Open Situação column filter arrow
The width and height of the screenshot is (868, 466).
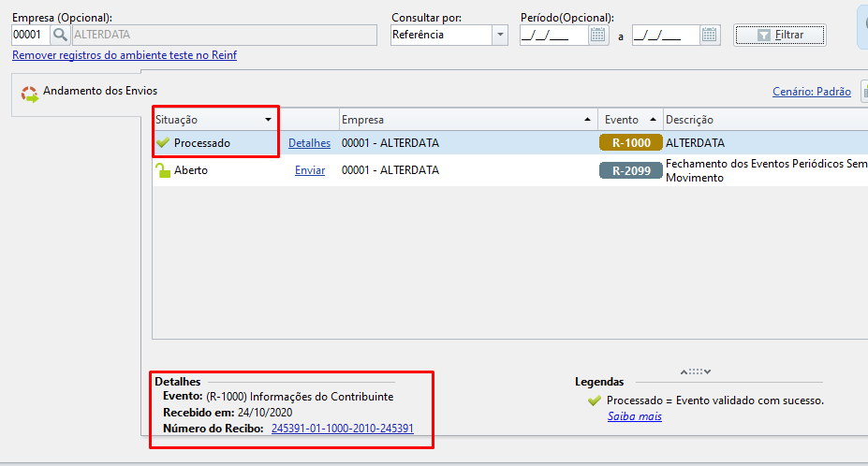click(268, 120)
